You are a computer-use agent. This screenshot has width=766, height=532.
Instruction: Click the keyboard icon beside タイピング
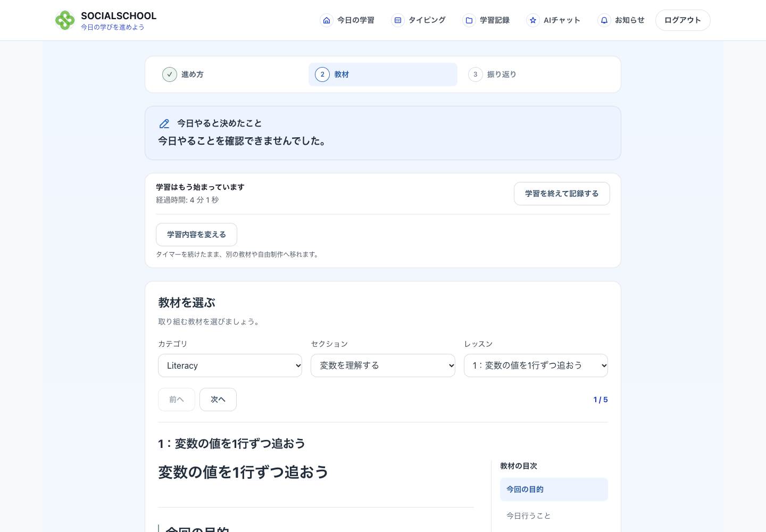click(x=398, y=20)
